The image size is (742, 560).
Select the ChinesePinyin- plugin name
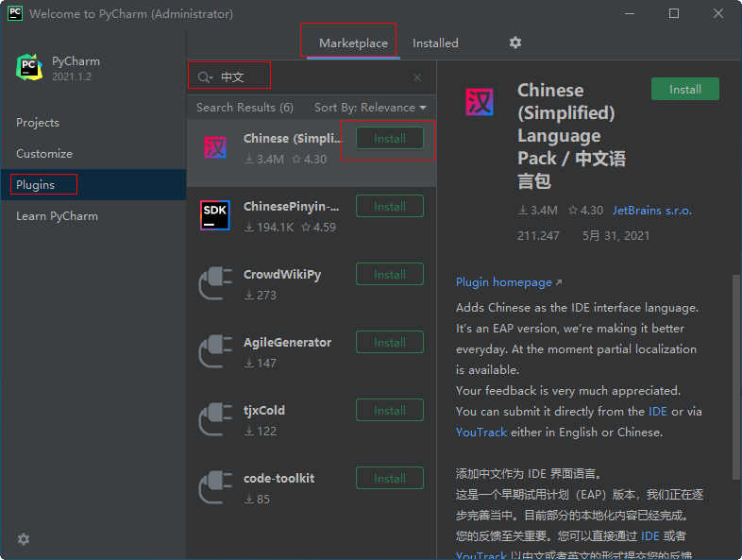click(291, 207)
